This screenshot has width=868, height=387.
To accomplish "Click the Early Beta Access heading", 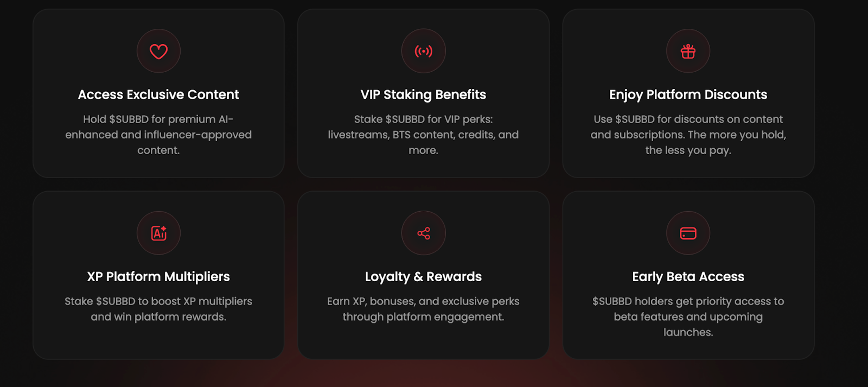I will 688,276.
